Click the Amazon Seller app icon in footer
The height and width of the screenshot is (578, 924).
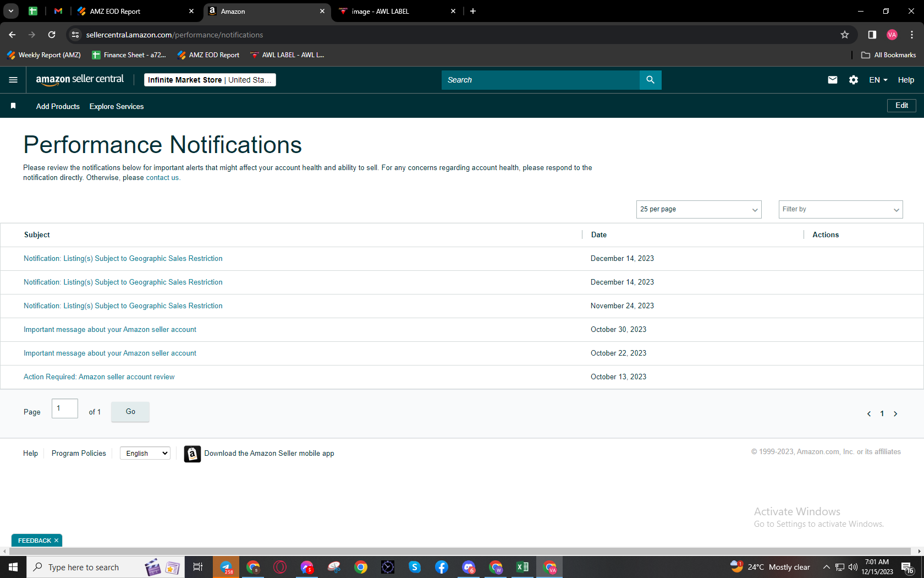pos(192,454)
